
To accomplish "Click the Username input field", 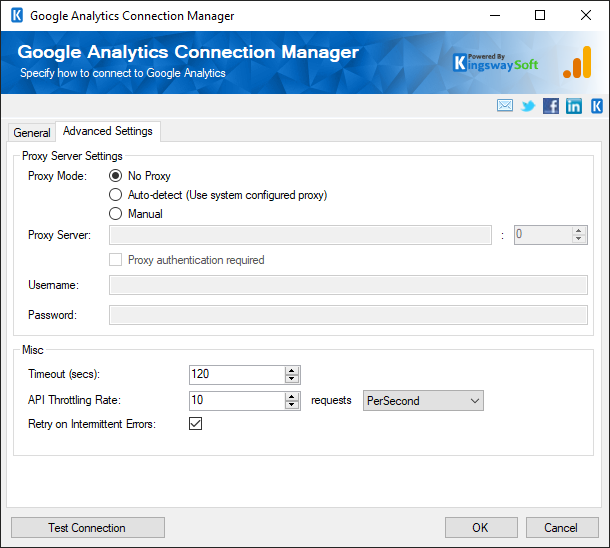I will (348, 285).
